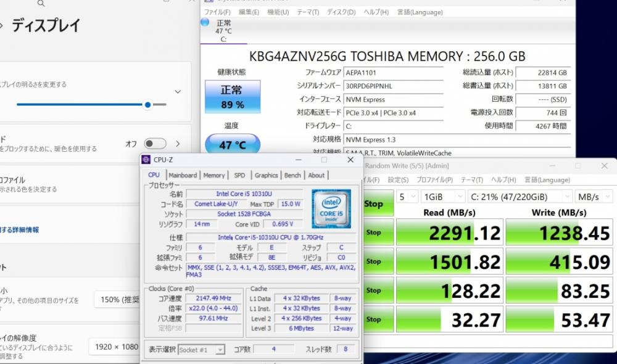Click the multiplier value x22.0 (4.0 - 44.0)
This screenshot has height=364, width=617.
pos(213,308)
